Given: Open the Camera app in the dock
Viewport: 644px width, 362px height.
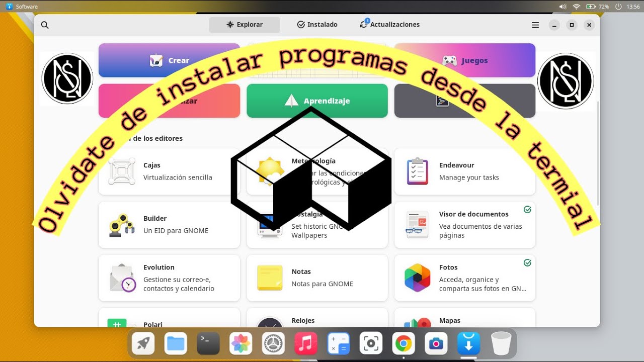Looking at the screenshot, I should 436,344.
